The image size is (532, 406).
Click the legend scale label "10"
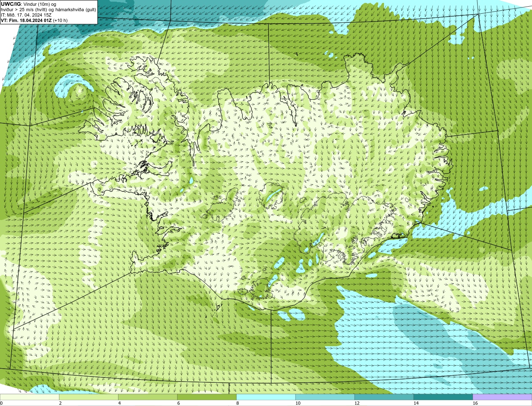(x=298, y=403)
